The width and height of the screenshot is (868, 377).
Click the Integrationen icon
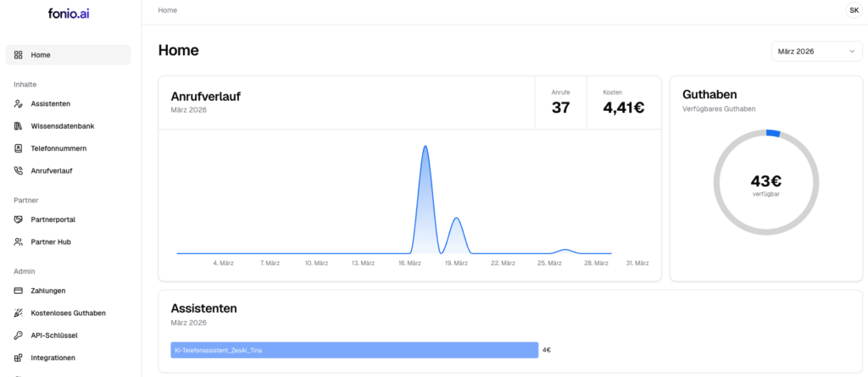[19, 358]
